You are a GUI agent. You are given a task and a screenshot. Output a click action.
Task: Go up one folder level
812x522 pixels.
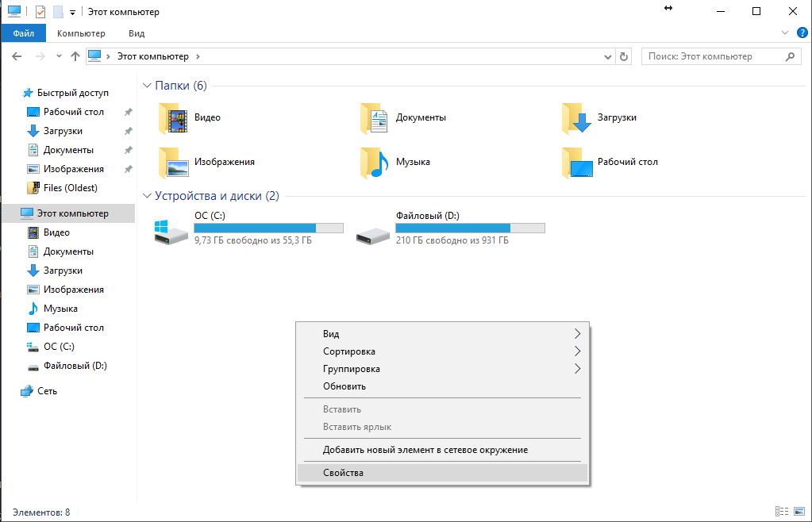click(x=75, y=56)
